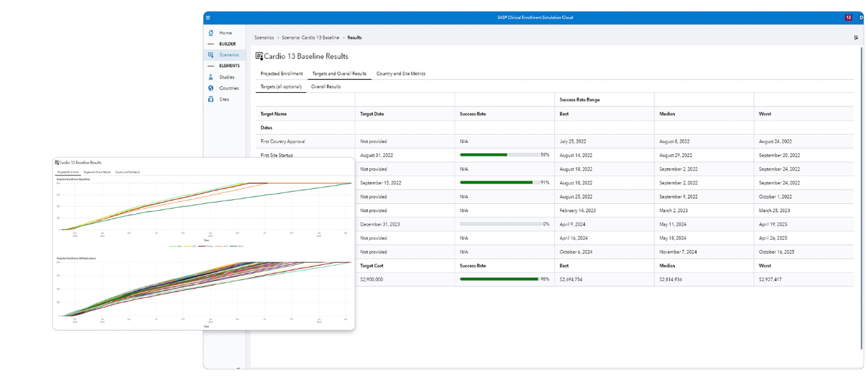The image size is (868, 380).
Task: Click the Cardio 13 Baseline Results title icon
Action: point(258,56)
